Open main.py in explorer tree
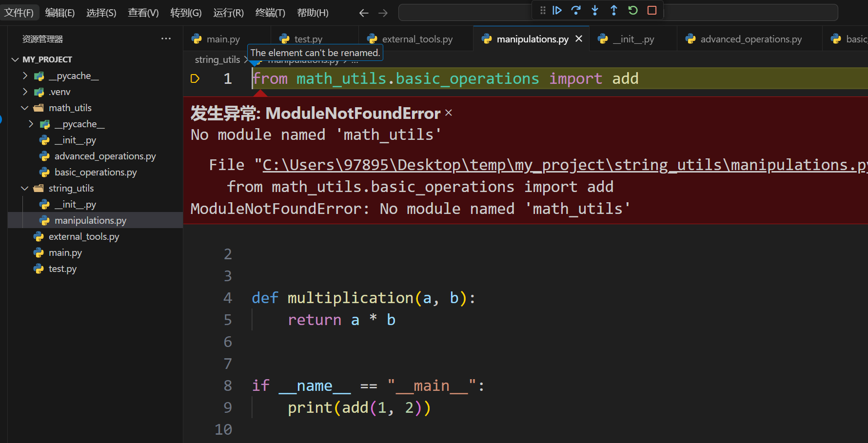868x443 pixels. pyautogui.click(x=65, y=252)
